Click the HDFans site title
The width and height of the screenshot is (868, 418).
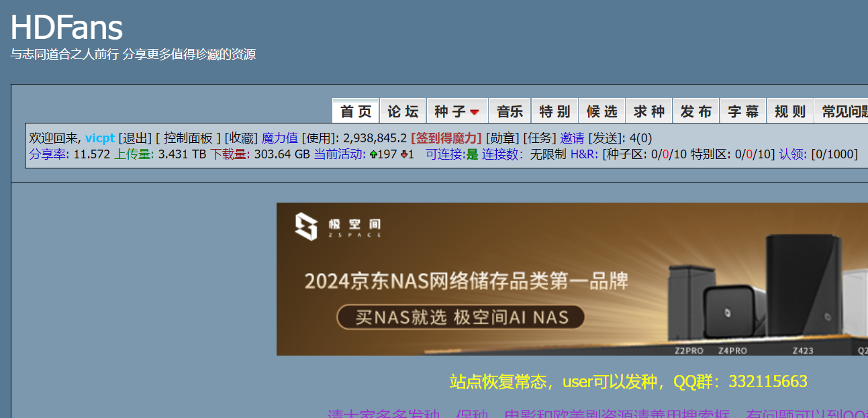point(66,28)
